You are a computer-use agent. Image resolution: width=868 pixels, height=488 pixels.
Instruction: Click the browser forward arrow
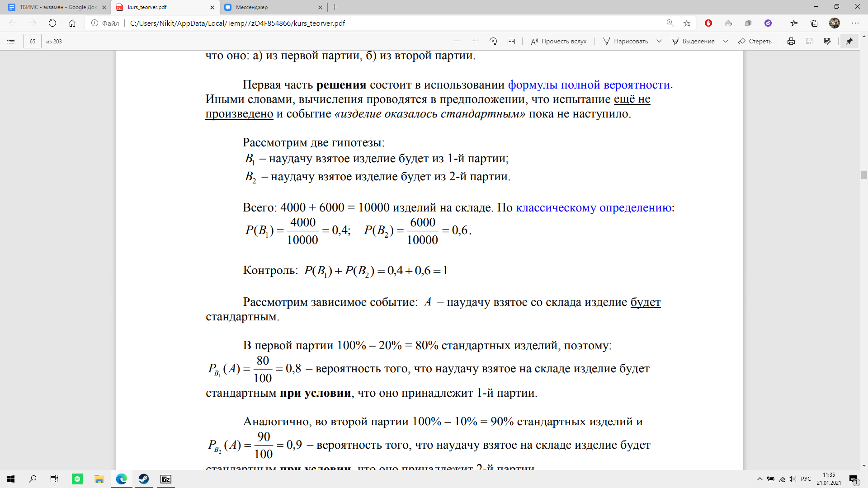[x=33, y=23]
